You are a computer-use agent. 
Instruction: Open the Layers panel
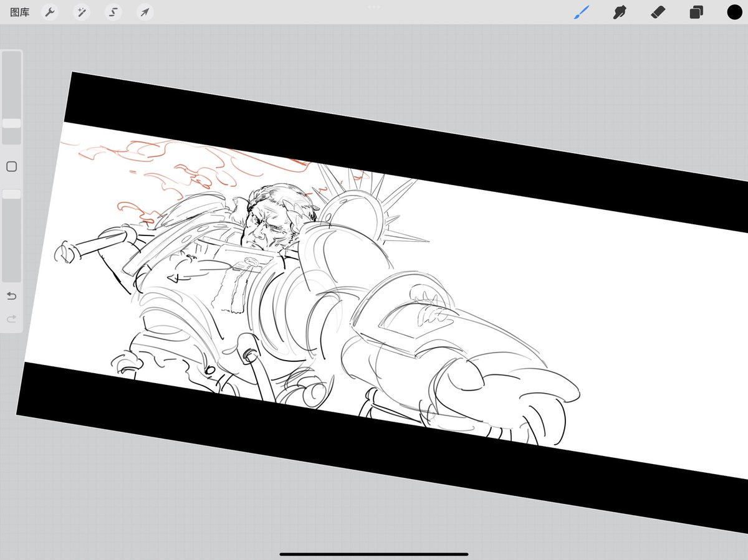(x=696, y=12)
